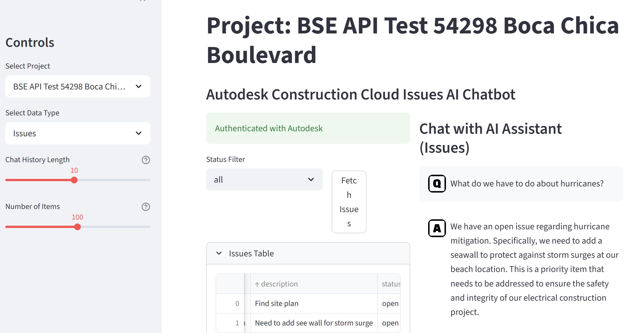Click the Number of Items help icon
Viewport: 644px width, 333px height.
[146, 207]
